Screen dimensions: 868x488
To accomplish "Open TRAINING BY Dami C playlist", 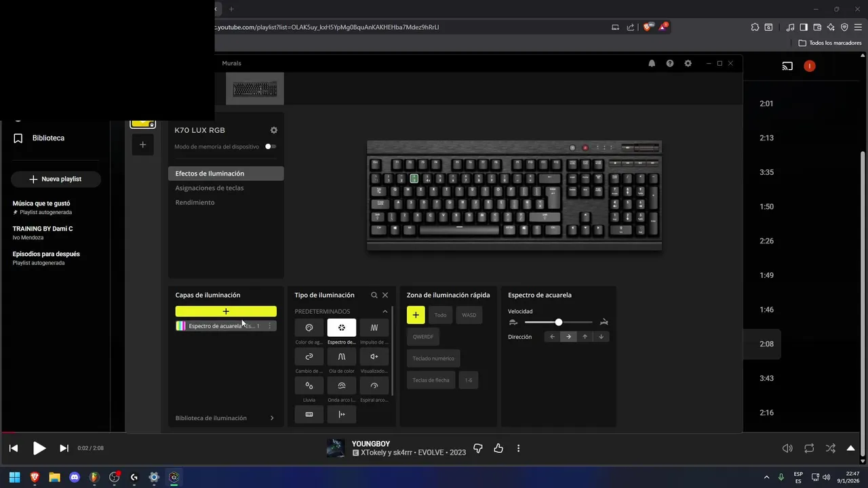I will point(43,229).
